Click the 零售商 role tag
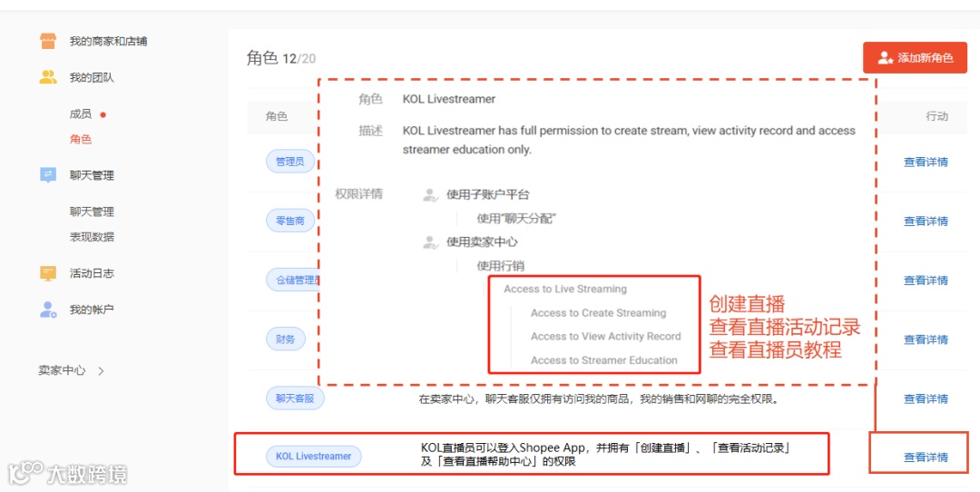 click(290, 221)
